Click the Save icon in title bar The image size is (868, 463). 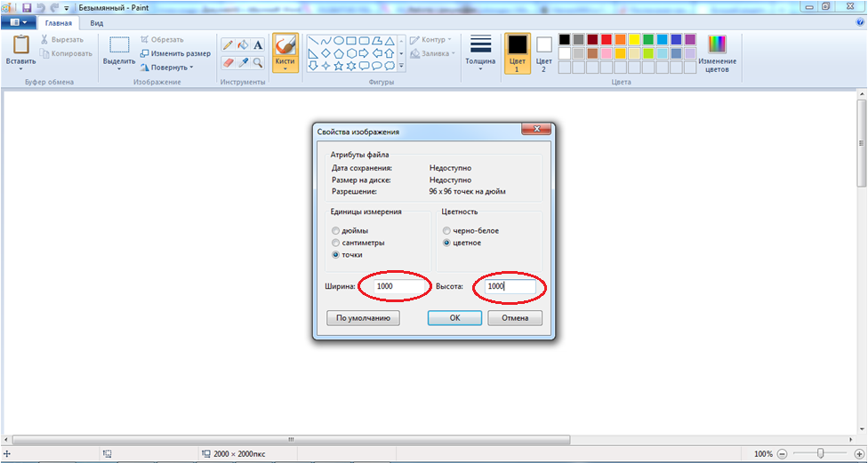coord(27,8)
